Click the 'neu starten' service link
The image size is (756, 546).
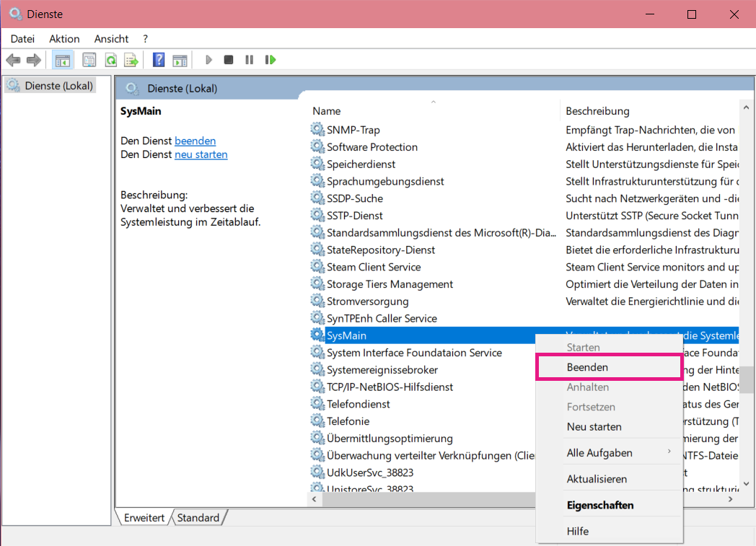pyautogui.click(x=201, y=154)
